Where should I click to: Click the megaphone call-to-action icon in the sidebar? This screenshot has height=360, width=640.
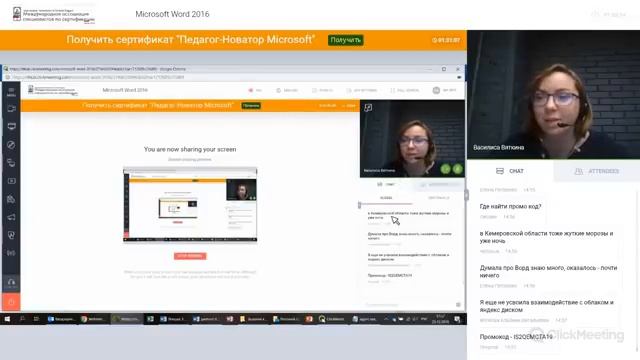(x=11, y=217)
